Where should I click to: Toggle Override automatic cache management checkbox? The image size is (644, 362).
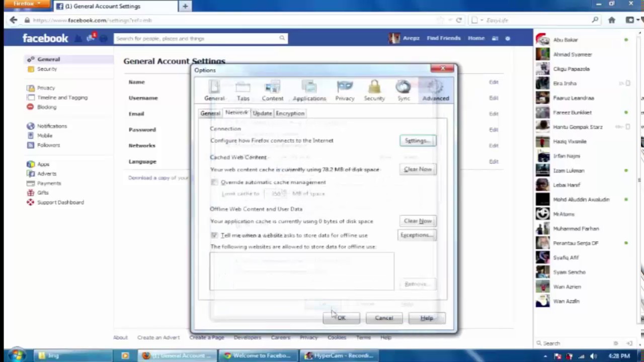click(214, 183)
